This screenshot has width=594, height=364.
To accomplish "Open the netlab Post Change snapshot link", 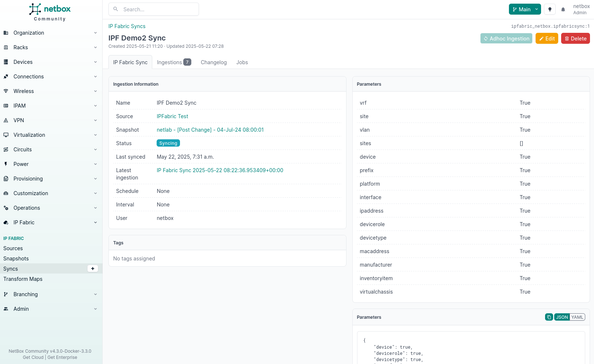I will [210, 130].
